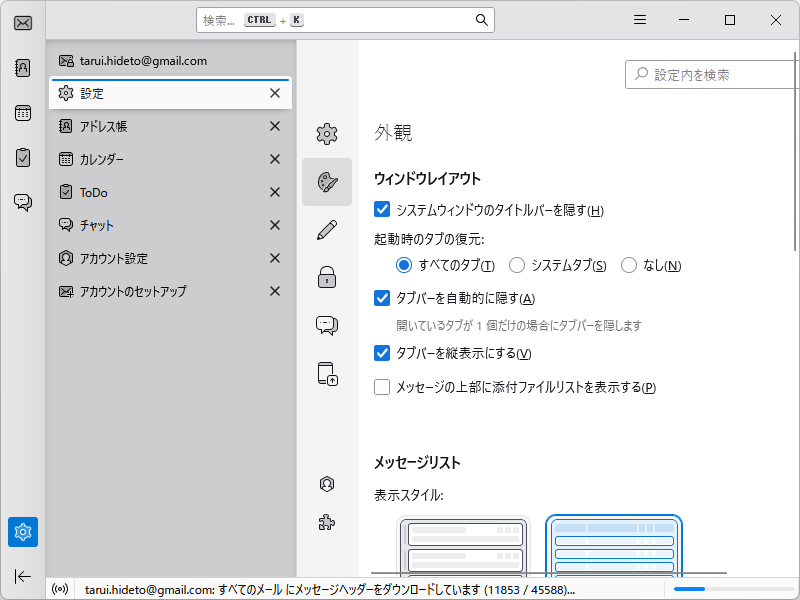Switch to the Calendar space icon
This screenshot has width=800, height=600.
pos(22,112)
